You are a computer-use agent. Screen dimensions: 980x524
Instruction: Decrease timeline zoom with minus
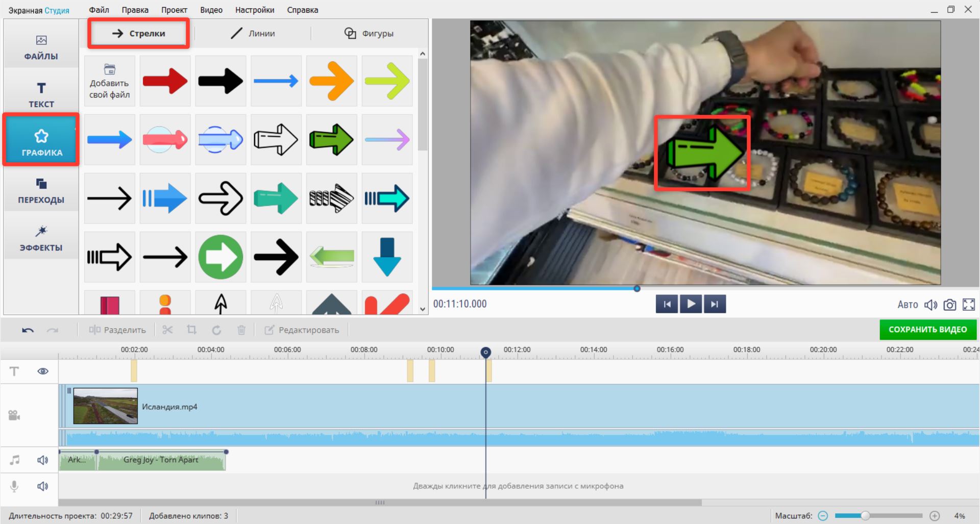coord(823,516)
